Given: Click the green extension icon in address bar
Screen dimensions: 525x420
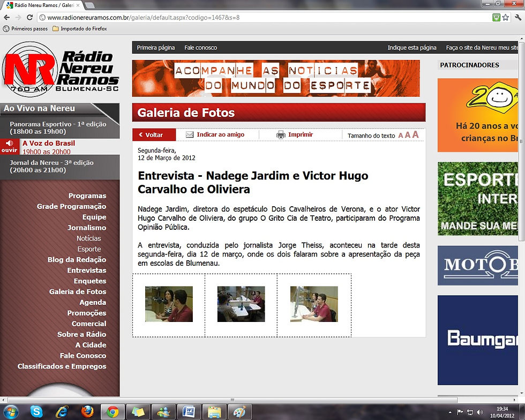Looking at the screenshot, I should tap(496, 18).
